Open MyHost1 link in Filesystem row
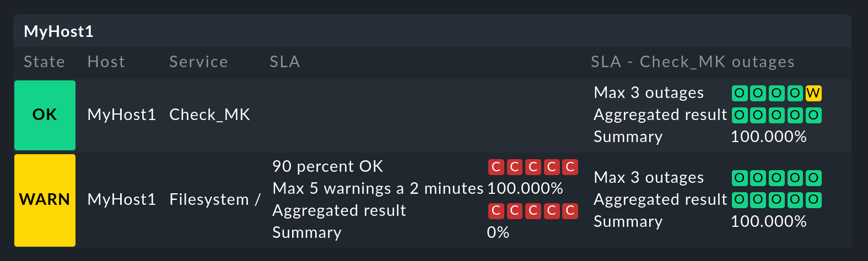The image size is (868, 261). pos(121,199)
